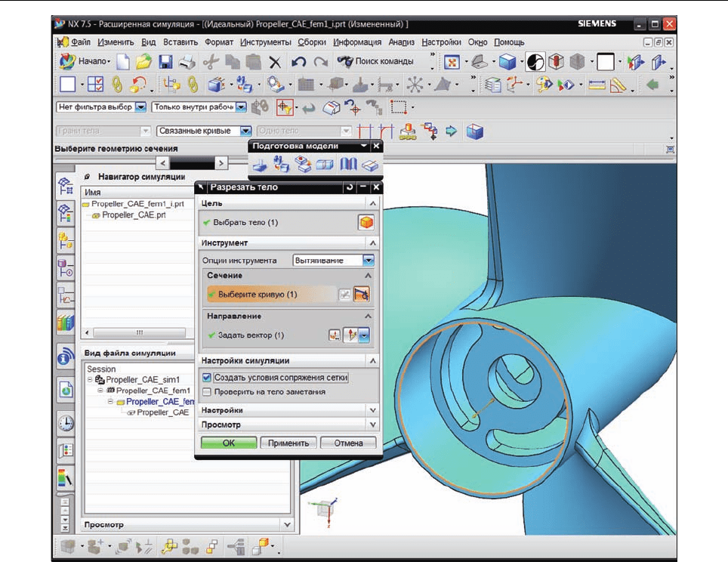Open the Помощь menu

(x=509, y=42)
